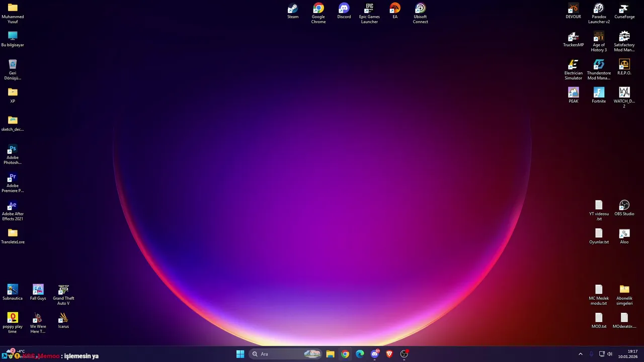This screenshot has width=644, height=362.
Task: Open Brave browser from the taskbar
Action: [389, 354]
